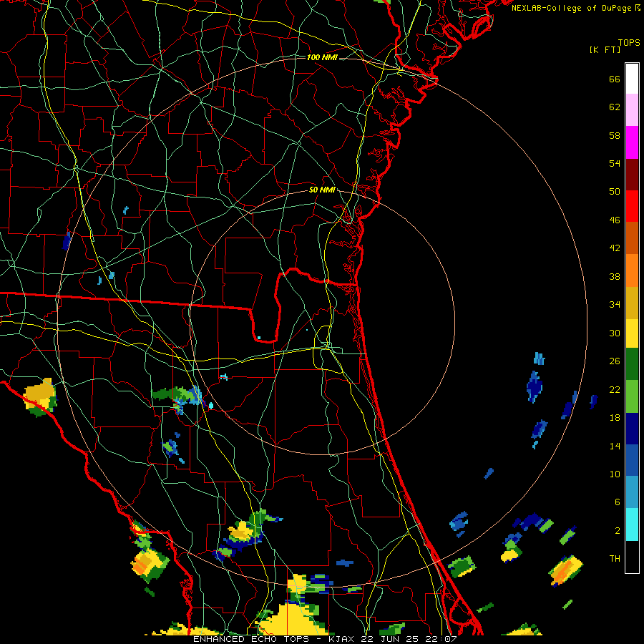Pick the bright cyan legend swatch

(x=632, y=525)
